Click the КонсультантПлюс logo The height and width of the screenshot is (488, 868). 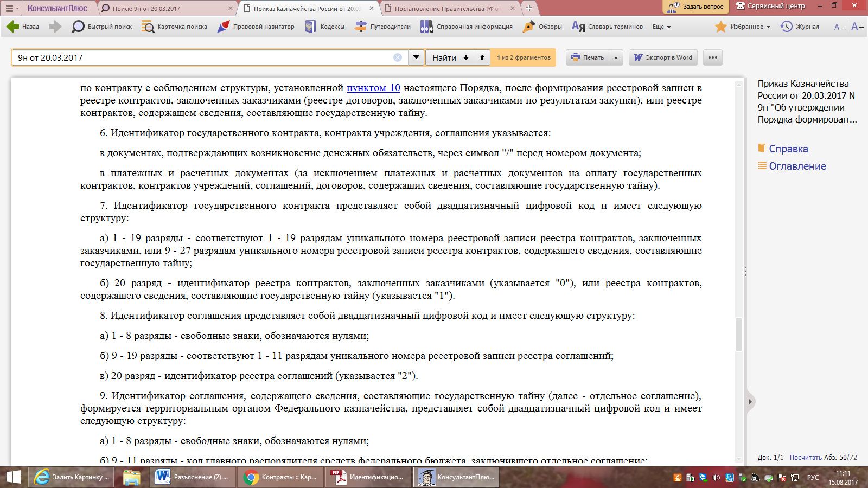(x=58, y=8)
